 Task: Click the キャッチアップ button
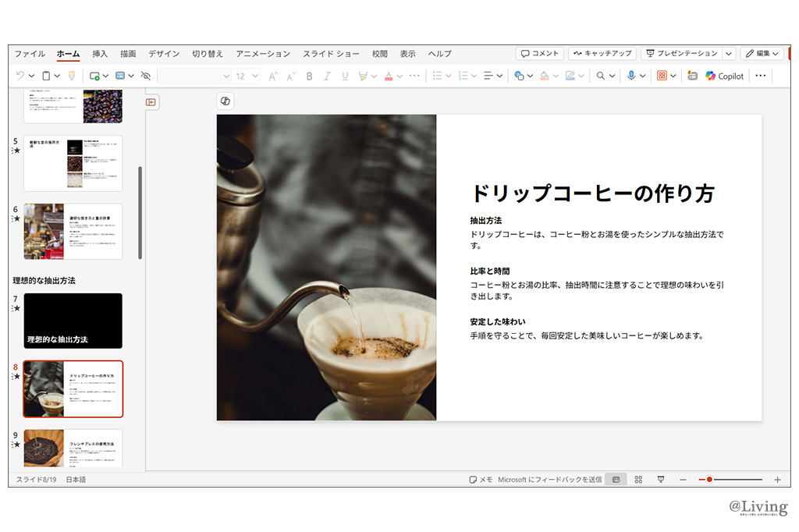(602, 53)
